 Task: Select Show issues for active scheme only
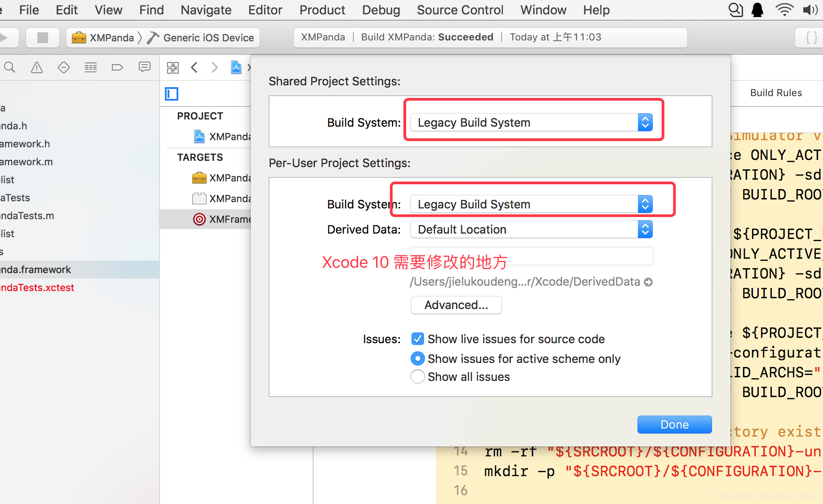[x=418, y=358]
